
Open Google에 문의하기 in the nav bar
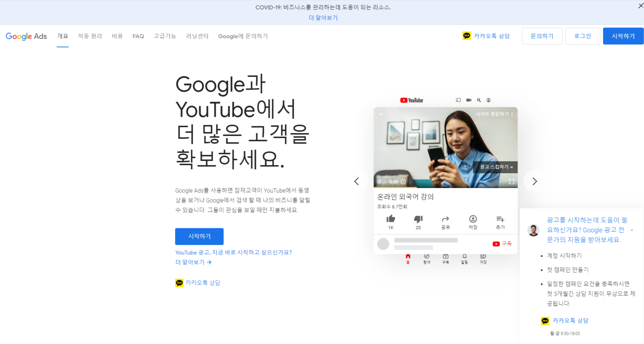[x=243, y=36]
